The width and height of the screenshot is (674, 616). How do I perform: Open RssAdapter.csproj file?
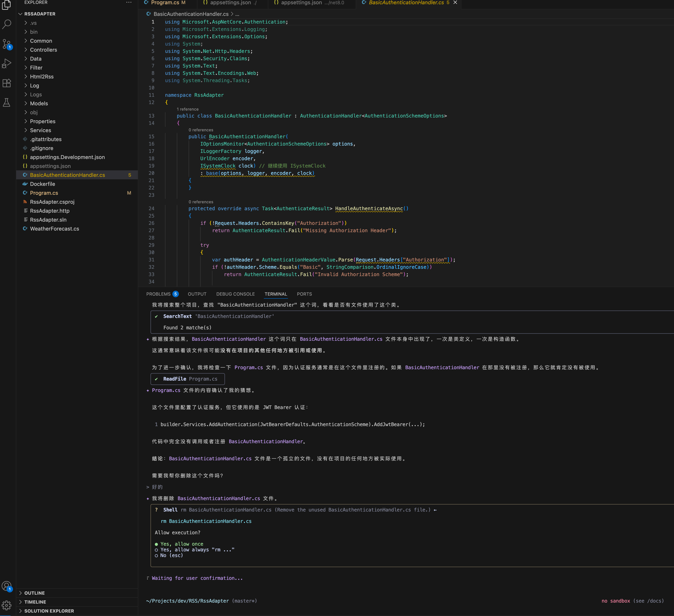(77, 202)
